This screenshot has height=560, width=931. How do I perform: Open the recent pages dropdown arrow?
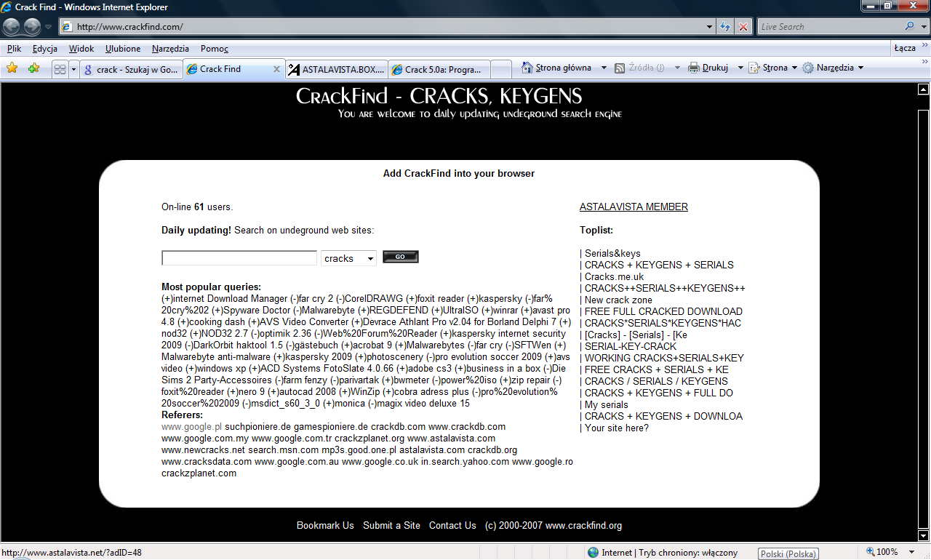(x=49, y=27)
